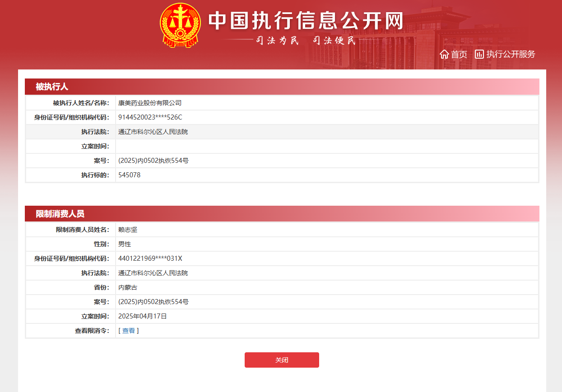Viewport: 562px width, 392px height.
Task: Click the province value 内蒙古
Action: pos(128,287)
